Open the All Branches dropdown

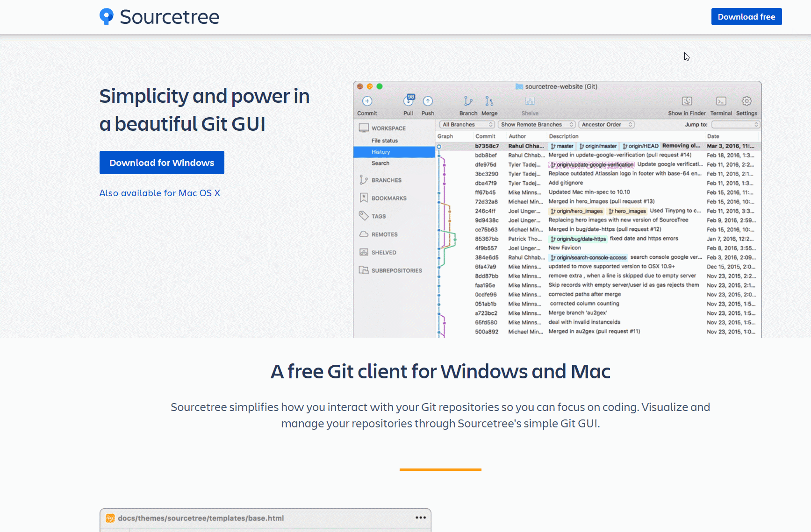(467, 125)
